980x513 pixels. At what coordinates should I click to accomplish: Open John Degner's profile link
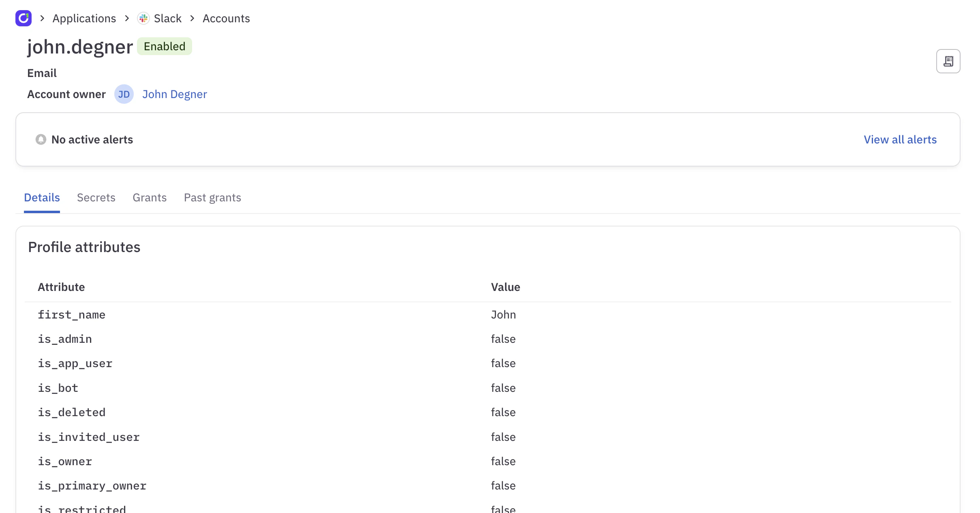pyautogui.click(x=174, y=94)
